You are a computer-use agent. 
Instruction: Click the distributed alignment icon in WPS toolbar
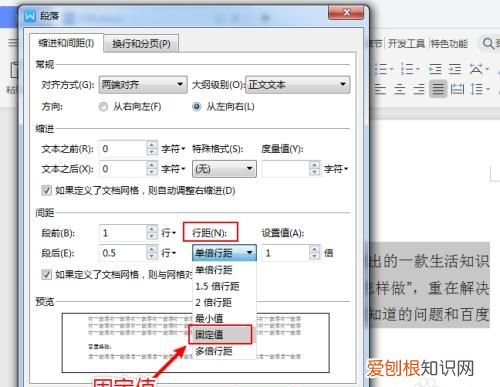click(457, 89)
